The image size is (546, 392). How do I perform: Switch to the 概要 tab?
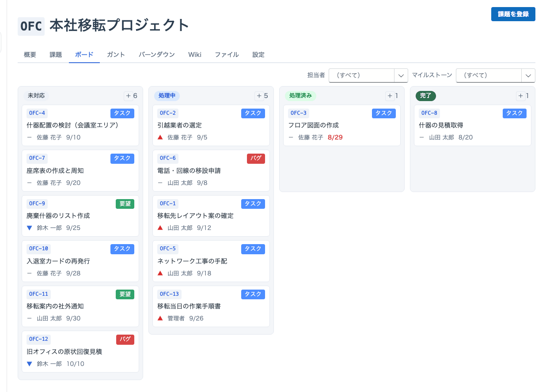[30, 55]
